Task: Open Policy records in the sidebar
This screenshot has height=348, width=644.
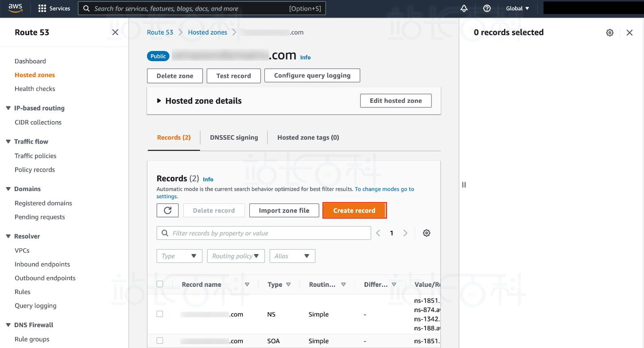Action: 35,170
